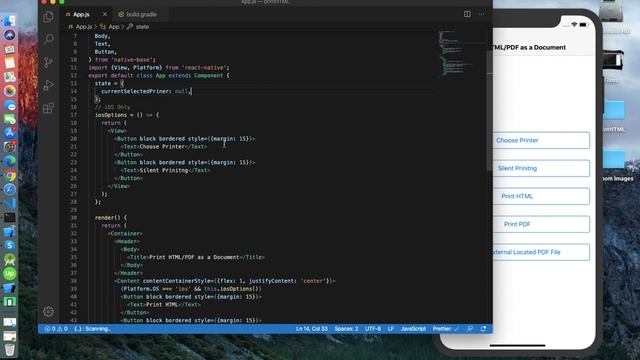Open Xcode from the dock

click(10, 231)
